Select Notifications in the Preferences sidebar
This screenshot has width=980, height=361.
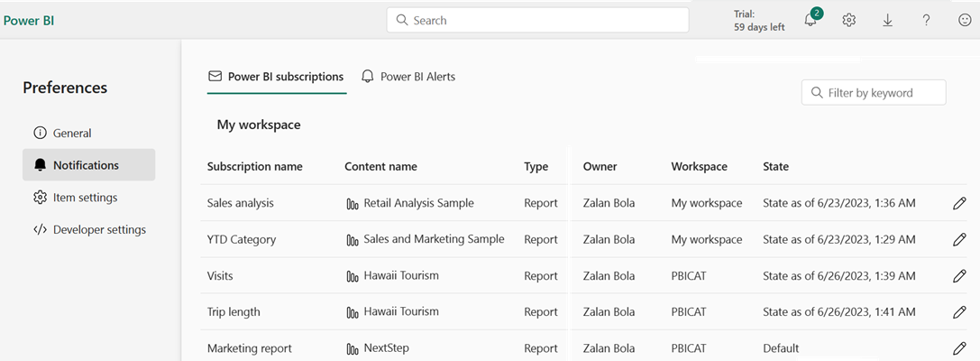pyautogui.click(x=86, y=165)
